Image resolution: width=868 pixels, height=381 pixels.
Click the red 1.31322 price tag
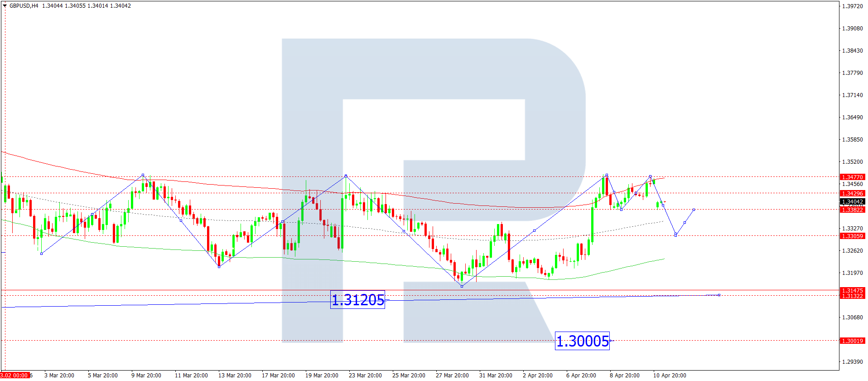pyautogui.click(x=852, y=296)
